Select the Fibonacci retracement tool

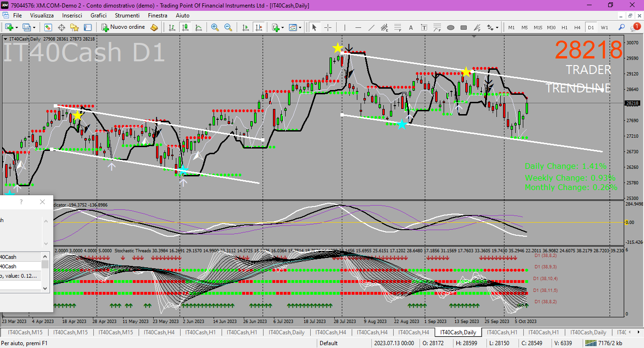[x=398, y=27]
